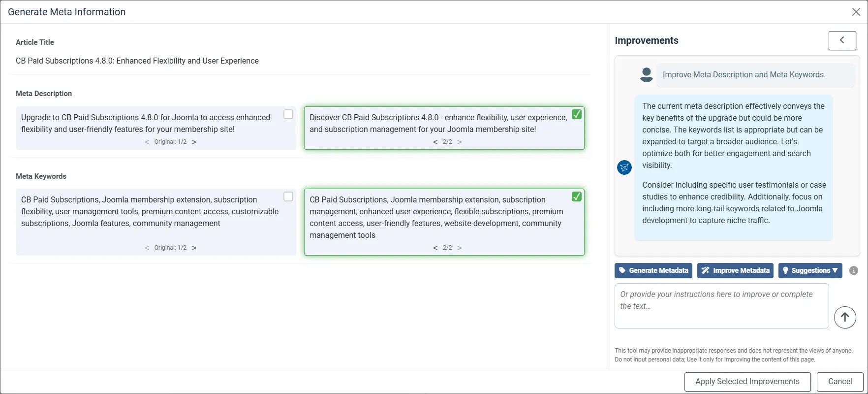Go to next original Meta Description version
This screenshot has width=868, height=394.
coord(194,142)
